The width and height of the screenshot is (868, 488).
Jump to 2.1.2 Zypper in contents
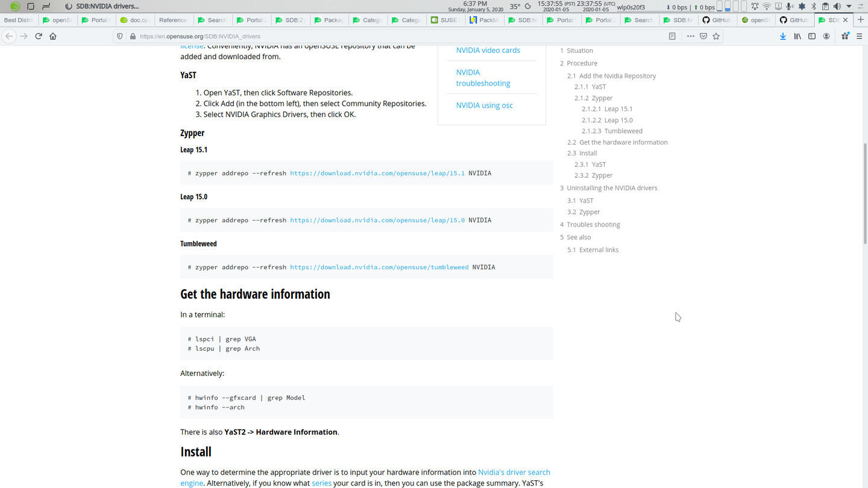point(593,98)
